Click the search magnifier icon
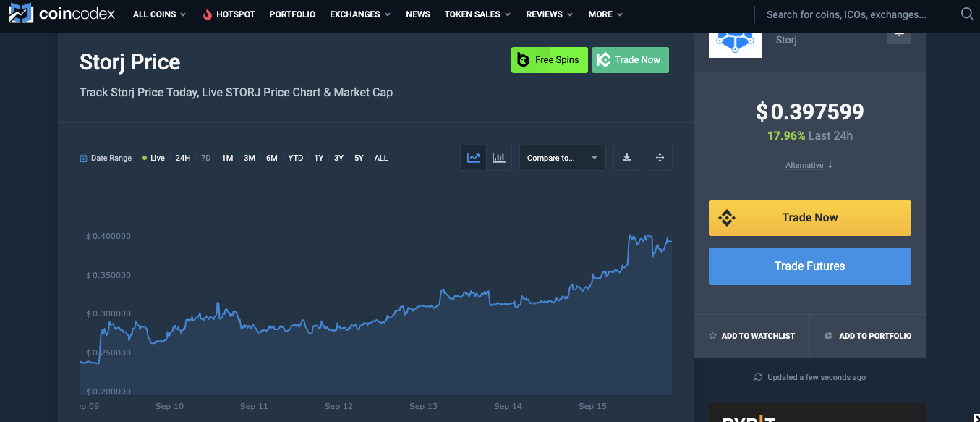 [966, 14]
